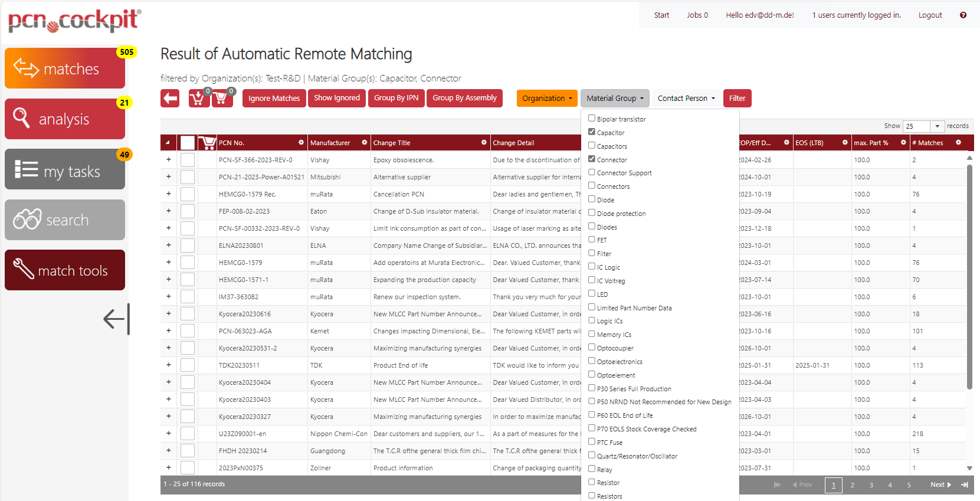Expand row for HEMCG0-1579 Rec.
Image resolution: width=980 pixels, height=501 pixels.
pos(169,194)
